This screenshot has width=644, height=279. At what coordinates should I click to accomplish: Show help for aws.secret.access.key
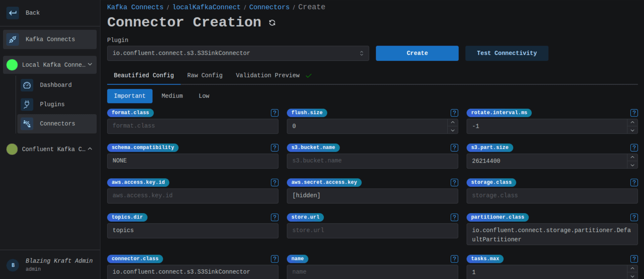[454, 182]
